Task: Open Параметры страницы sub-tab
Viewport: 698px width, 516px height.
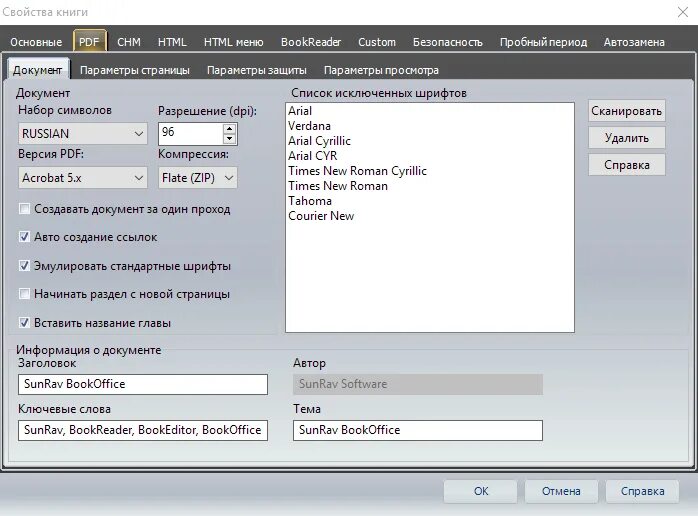Action: click(134, 70)
